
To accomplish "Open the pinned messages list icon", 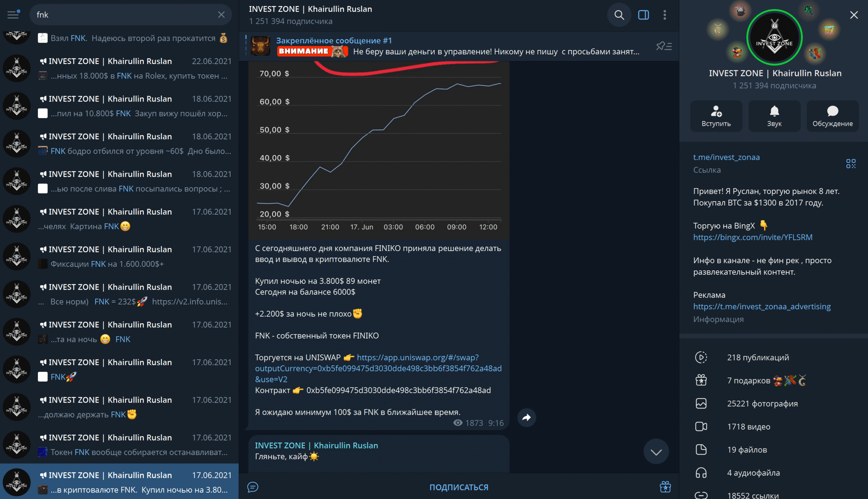I will coord(664,46).
